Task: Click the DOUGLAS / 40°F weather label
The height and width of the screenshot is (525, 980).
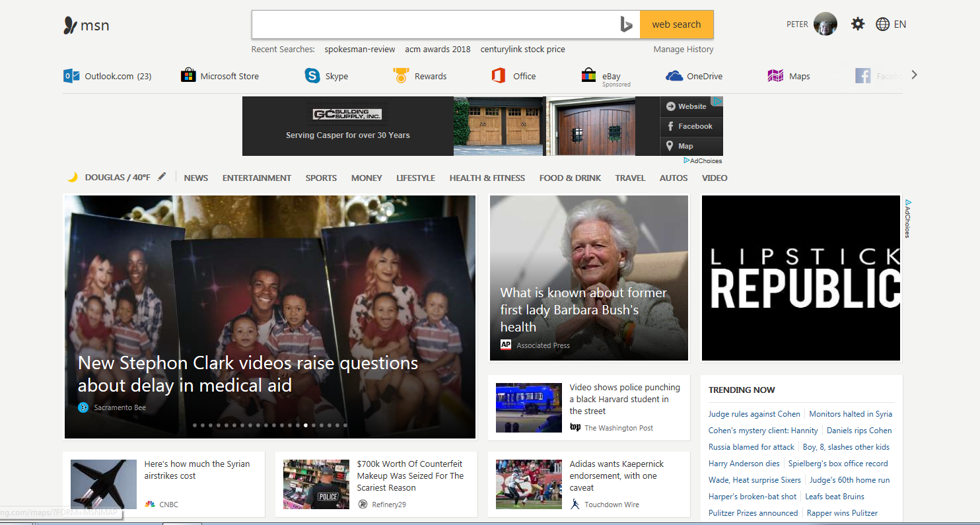Action: click(x=118, y=178)
